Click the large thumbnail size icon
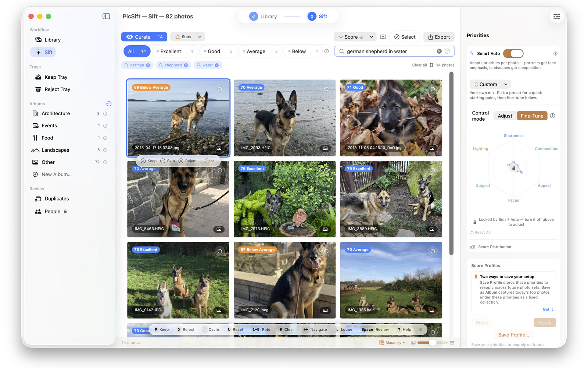 (x=452, y=343)
